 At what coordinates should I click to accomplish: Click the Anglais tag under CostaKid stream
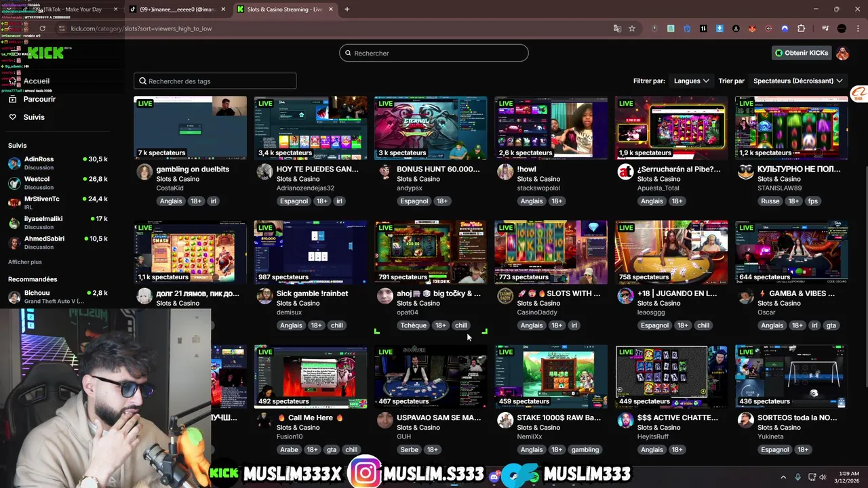(x=171, y=201)
